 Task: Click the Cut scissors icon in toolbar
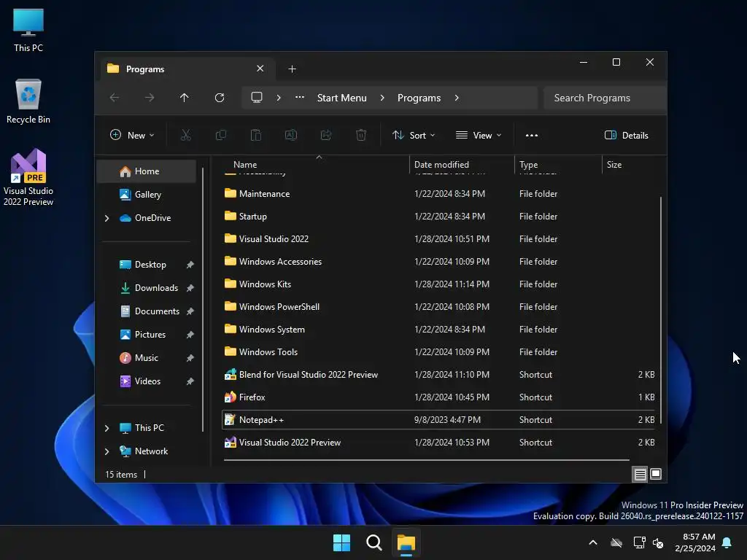click(x=186, y=135)
